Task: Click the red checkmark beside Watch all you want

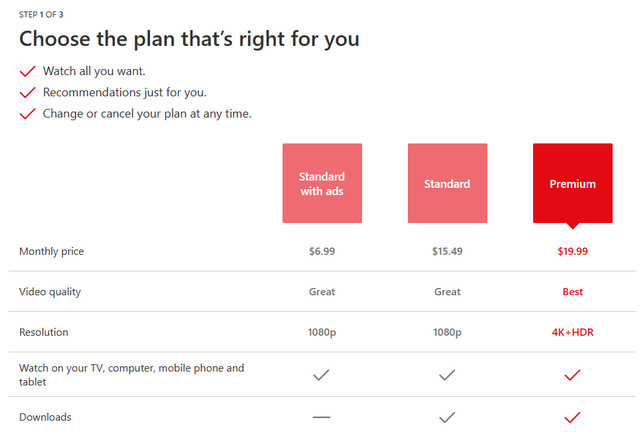Action: [27, 72]
